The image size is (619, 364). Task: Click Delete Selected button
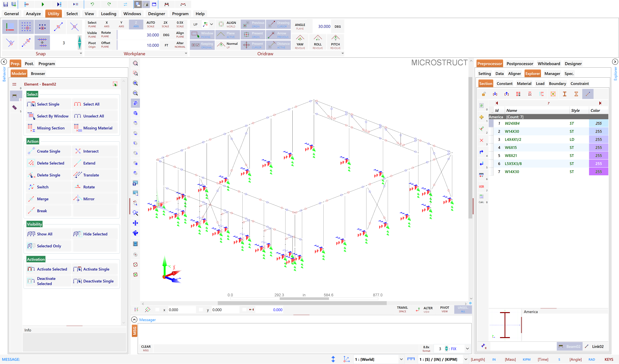coord(48,163)
